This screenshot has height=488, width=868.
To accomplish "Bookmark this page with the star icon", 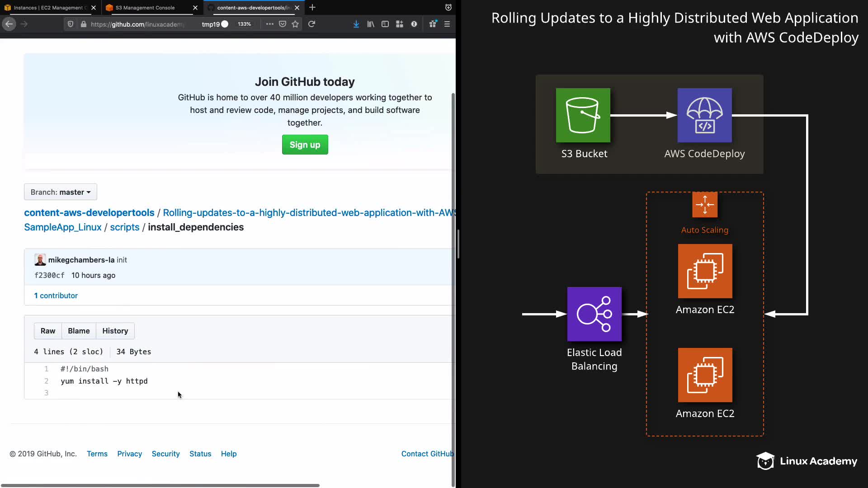I will pos(295,24).
